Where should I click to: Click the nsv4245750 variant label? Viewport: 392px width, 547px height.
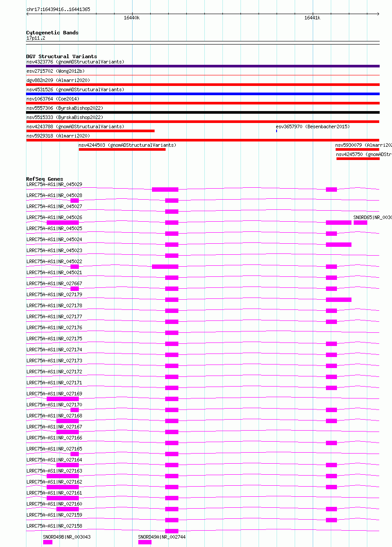(x=364, y=154)
